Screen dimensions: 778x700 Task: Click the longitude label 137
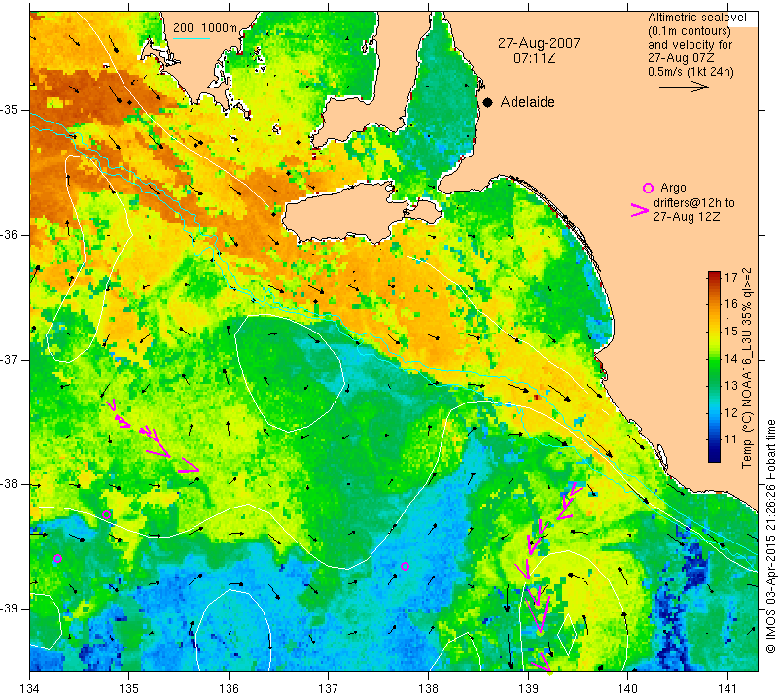pos(329,689)
